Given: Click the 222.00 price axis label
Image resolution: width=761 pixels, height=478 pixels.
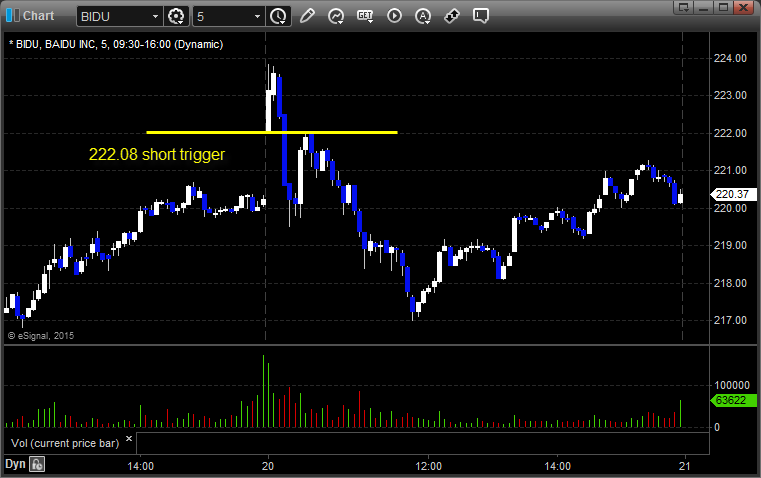Looking at the screenshot, I should [x=730, y=133].
